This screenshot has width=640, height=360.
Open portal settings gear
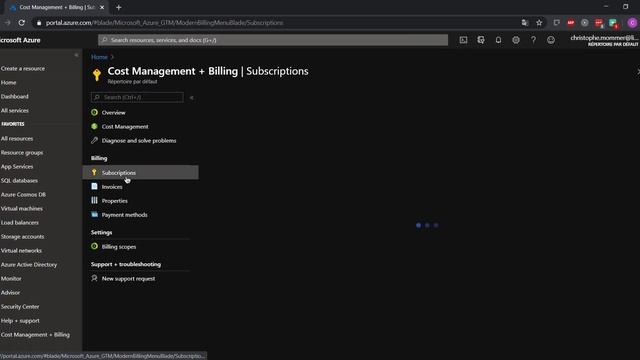pyautogui.click(x=516, y=40)
